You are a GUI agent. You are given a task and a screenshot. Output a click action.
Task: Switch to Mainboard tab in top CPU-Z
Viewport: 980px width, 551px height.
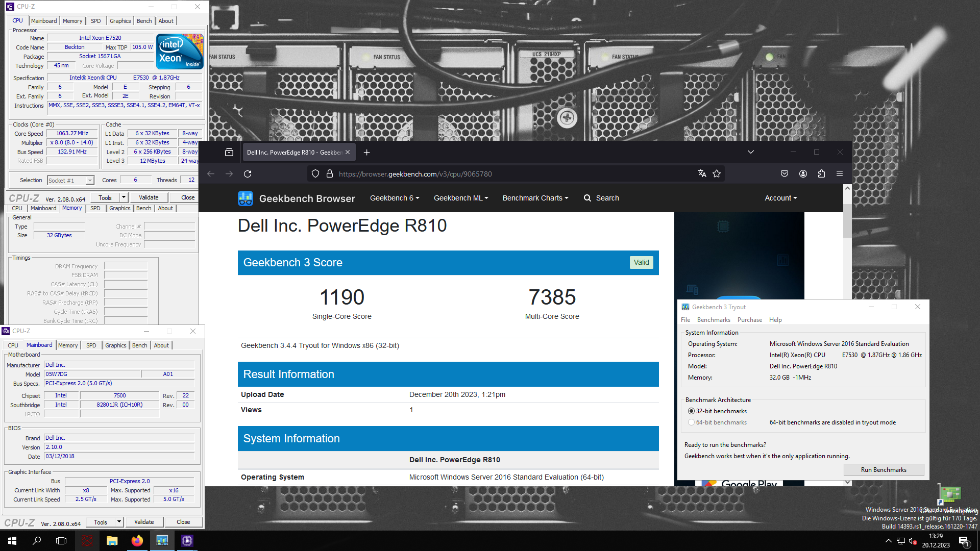tap(44, 21)
